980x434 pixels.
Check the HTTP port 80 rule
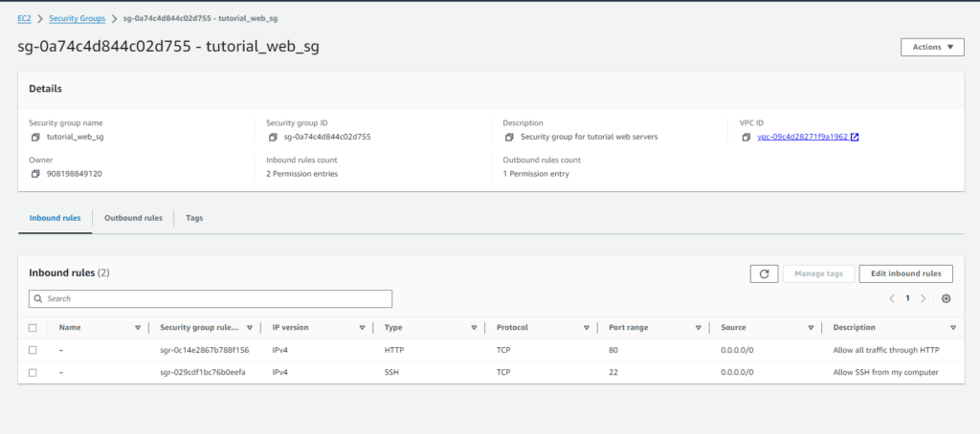(33, 350)
